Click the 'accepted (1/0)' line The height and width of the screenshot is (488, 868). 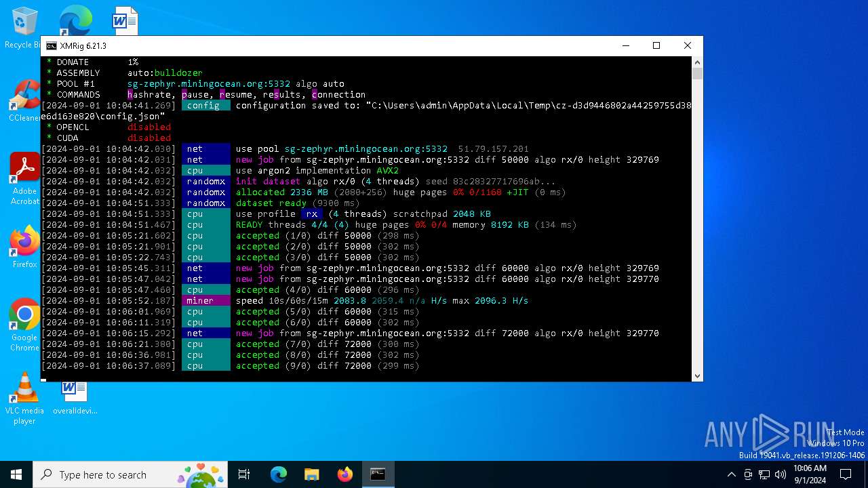(x=328, y=236)
